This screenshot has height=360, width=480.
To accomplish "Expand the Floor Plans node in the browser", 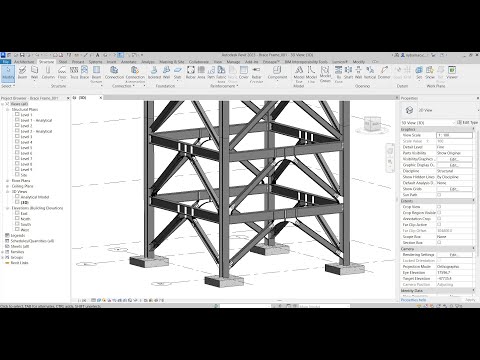I will click(7, 181).
